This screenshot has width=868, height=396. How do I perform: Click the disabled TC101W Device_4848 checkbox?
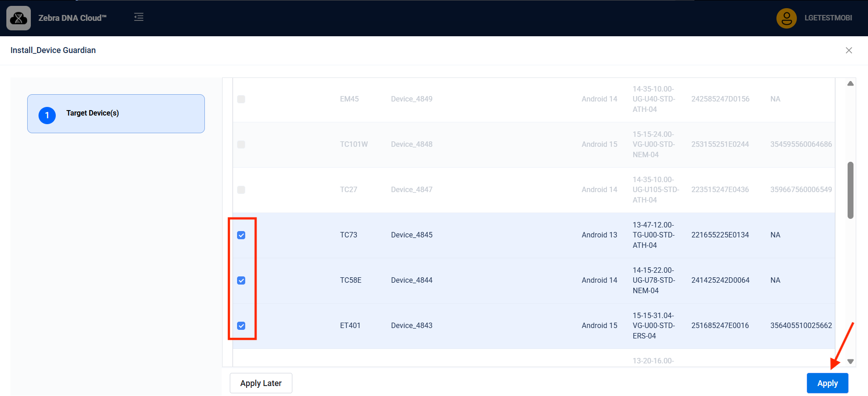click(241, 145)
